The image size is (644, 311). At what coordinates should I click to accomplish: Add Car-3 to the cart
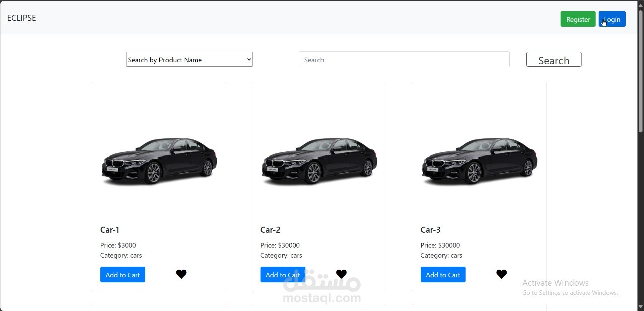tap(443, 275)
